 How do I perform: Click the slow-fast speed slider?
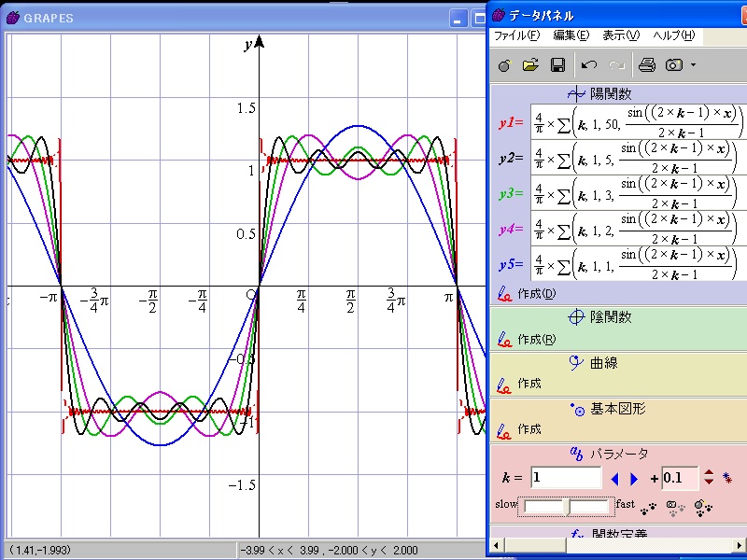pos(567,506)
